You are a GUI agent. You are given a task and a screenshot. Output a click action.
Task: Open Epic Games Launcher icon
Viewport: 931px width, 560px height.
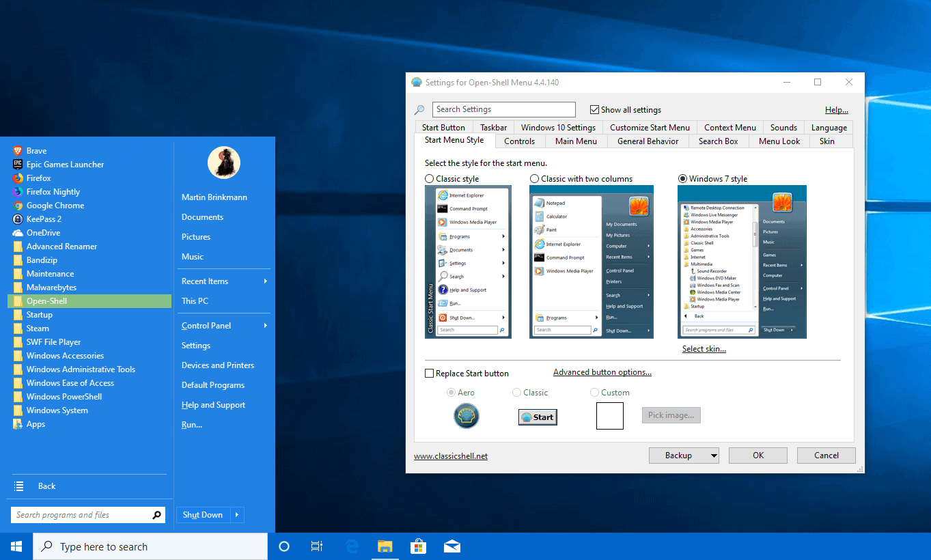[x=18, y=165]
